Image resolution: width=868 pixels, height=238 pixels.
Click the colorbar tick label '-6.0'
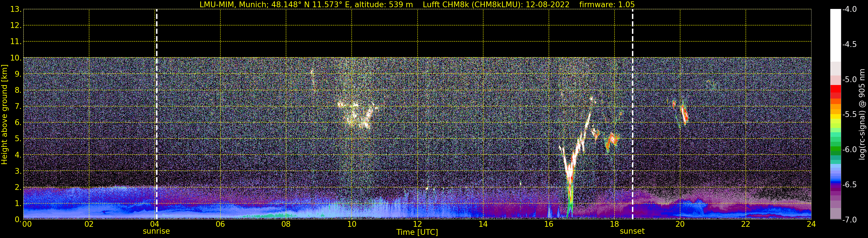tap(849, 150)
